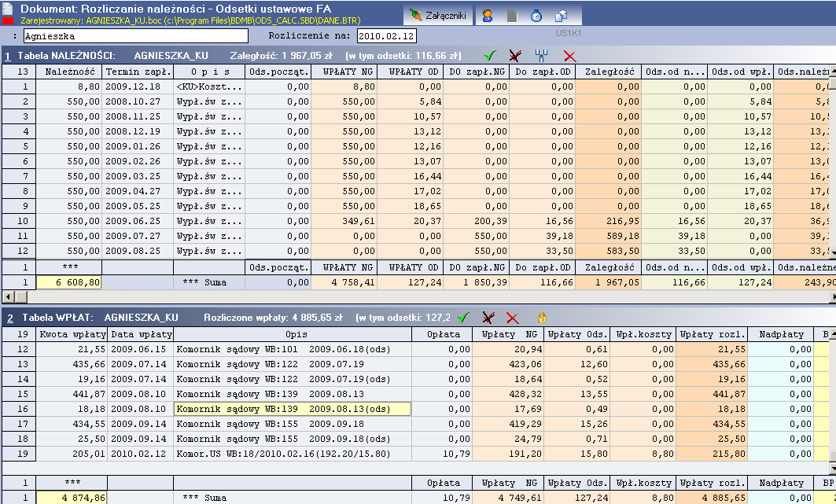Click the Należność column header
This screenshot has width=836, height=504.
pos(70,72)
